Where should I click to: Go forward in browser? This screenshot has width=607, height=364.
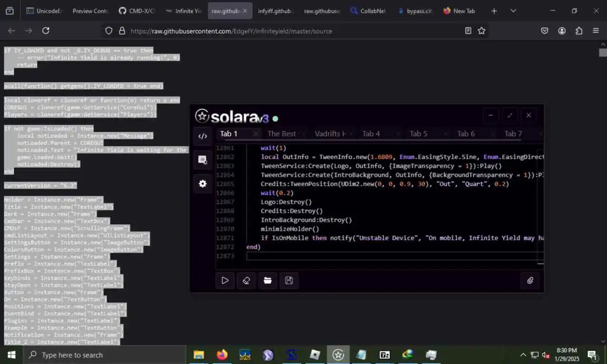[x=28, y=31]
